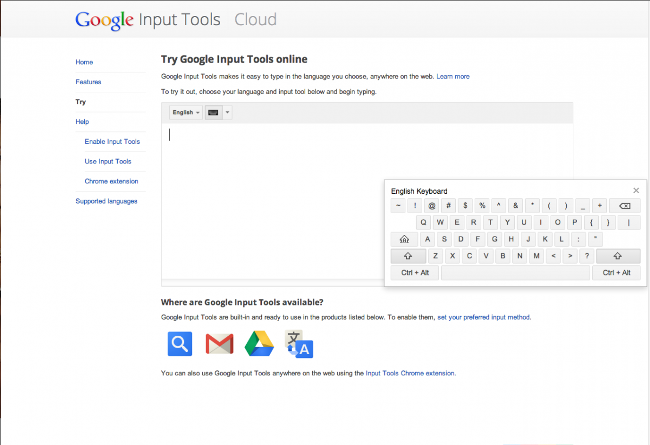
Task: Toggle the Shift key beside the Z key
Action: tap(408, 256)
